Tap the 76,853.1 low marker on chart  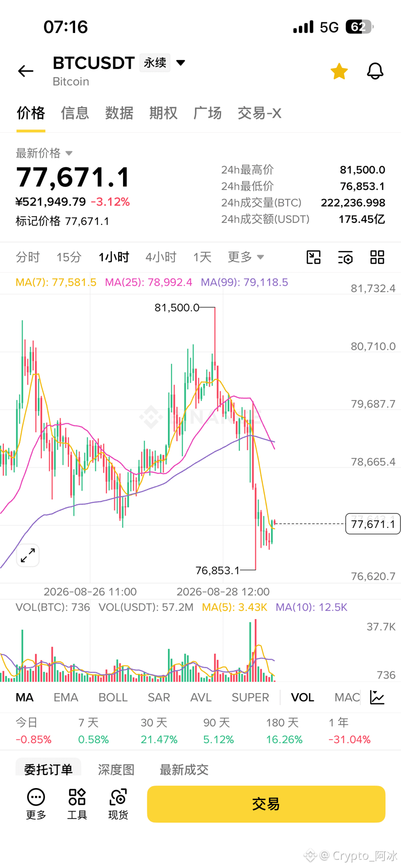217,571
